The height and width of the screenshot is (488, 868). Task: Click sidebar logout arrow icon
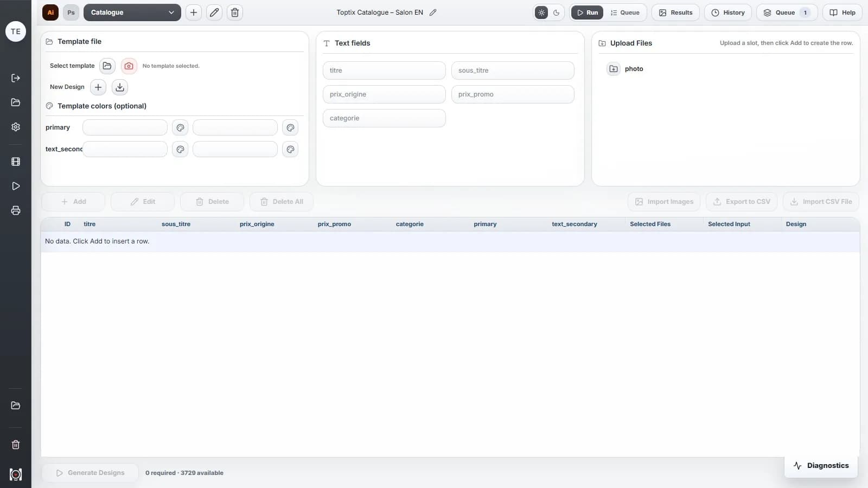(16, 78)
